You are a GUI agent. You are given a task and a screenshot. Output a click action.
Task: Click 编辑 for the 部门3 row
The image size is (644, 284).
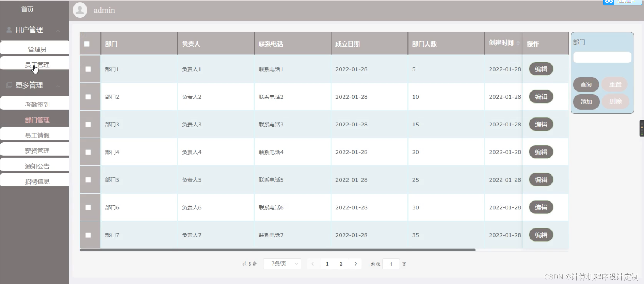pyautogui.click(x=541, y=125)
